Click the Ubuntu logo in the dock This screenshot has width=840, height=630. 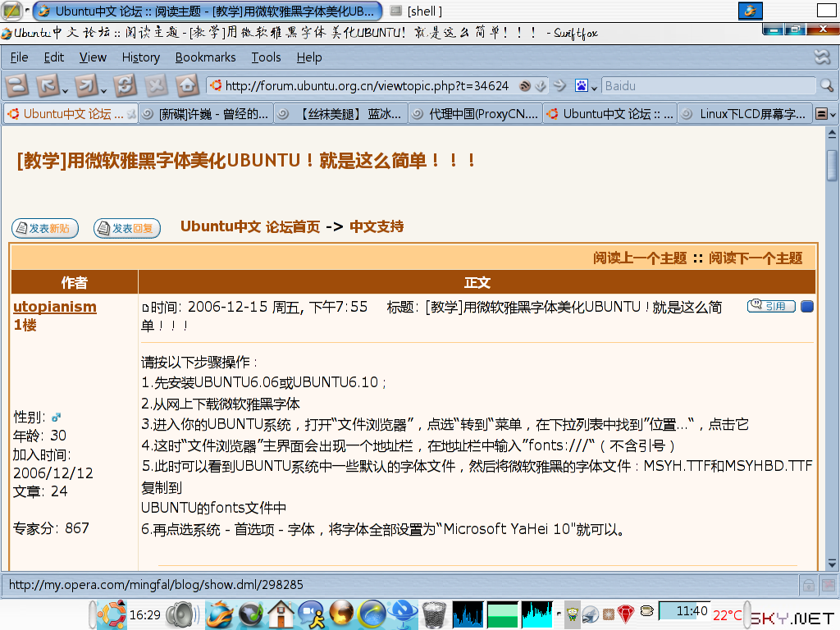point(112,614)
